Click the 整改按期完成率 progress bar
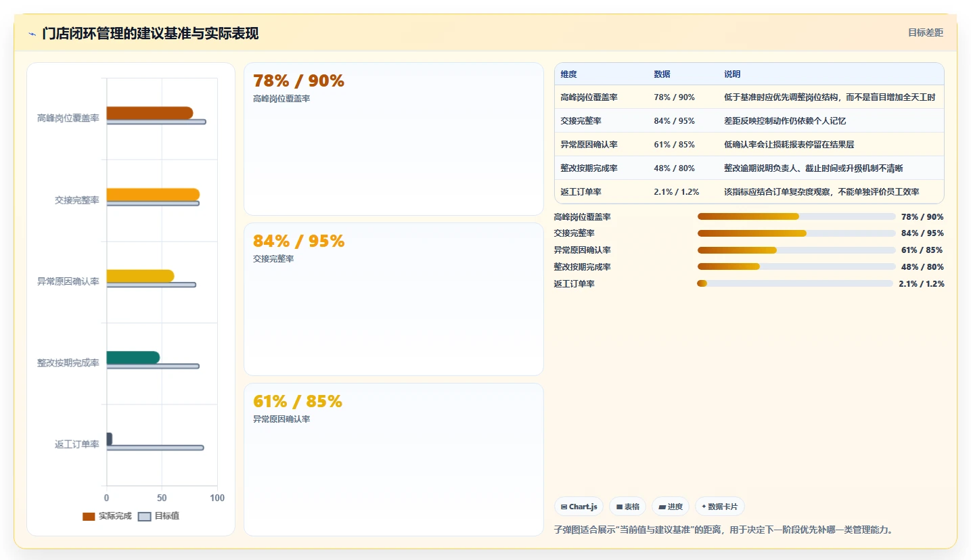 796,266
